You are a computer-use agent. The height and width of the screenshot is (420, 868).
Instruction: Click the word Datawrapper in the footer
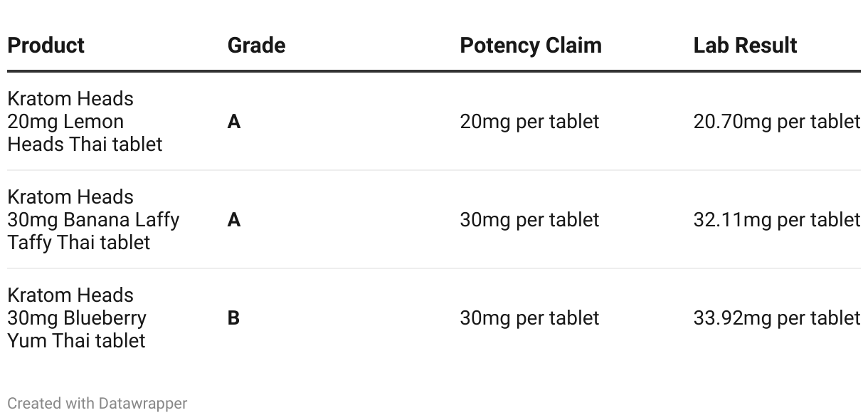tap(143, 404)
